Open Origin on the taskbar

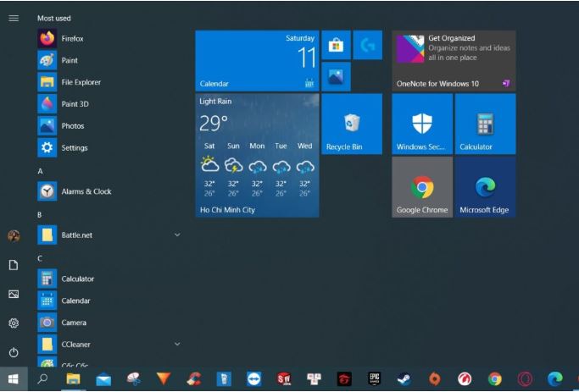point(435,378)
